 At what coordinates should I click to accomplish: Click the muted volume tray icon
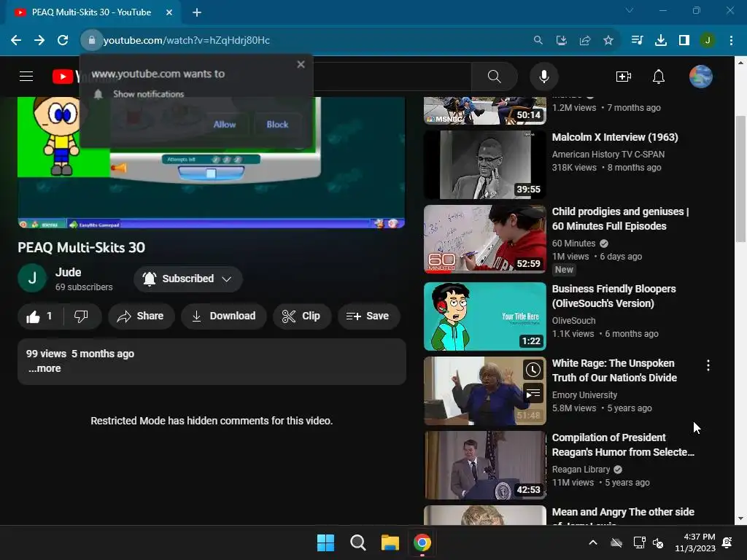pyautogui.click(x=658, y=542)
